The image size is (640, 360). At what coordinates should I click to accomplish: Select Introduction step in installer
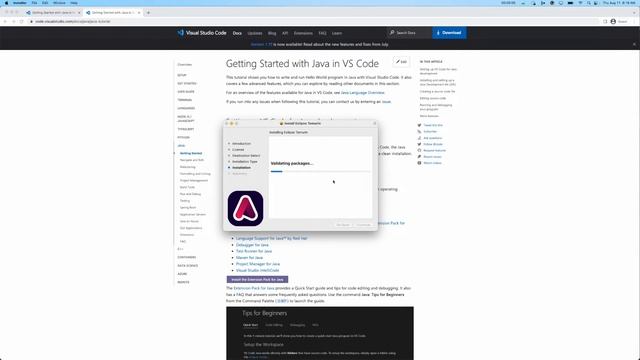241,144
